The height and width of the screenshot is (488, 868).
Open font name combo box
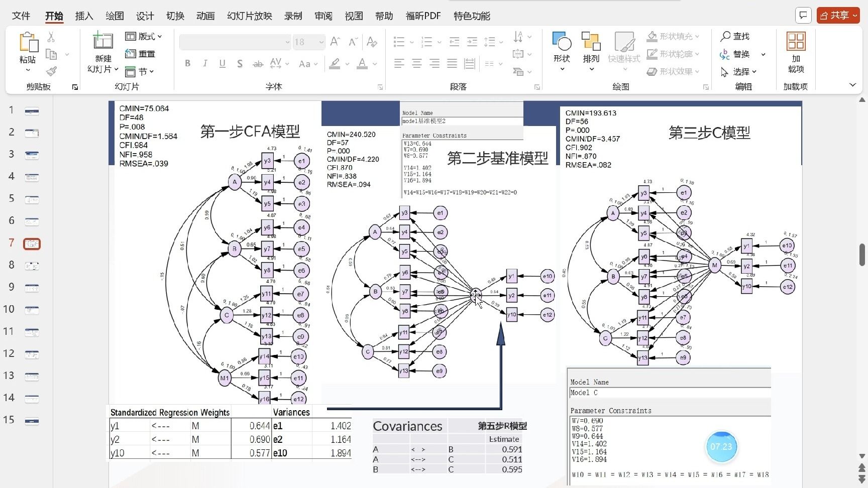coord(236,42)
